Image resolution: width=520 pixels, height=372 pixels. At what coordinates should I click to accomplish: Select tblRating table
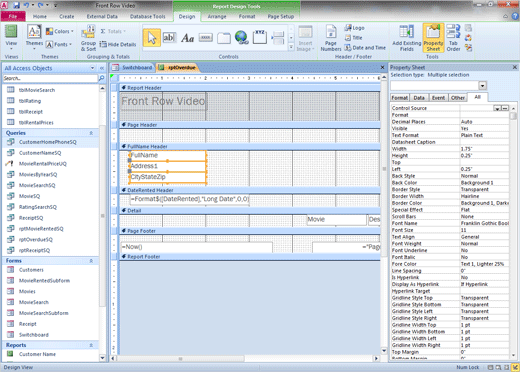[51, 101]
